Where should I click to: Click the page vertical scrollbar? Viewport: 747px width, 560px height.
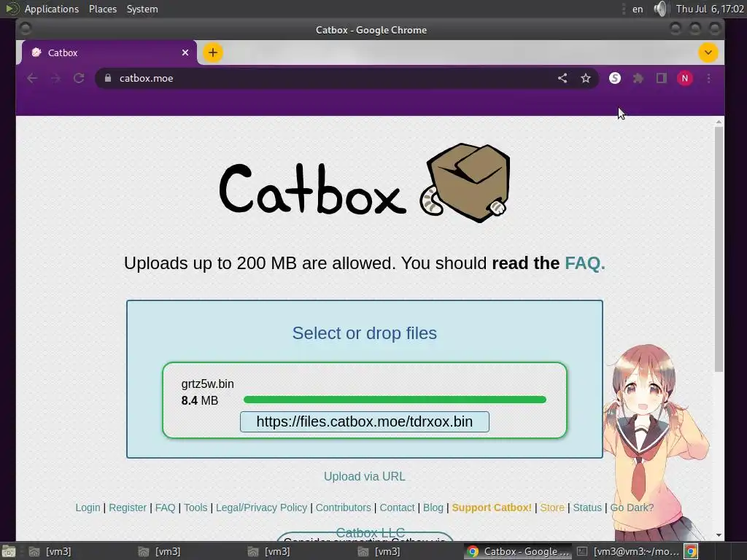[x=719, y=249]
